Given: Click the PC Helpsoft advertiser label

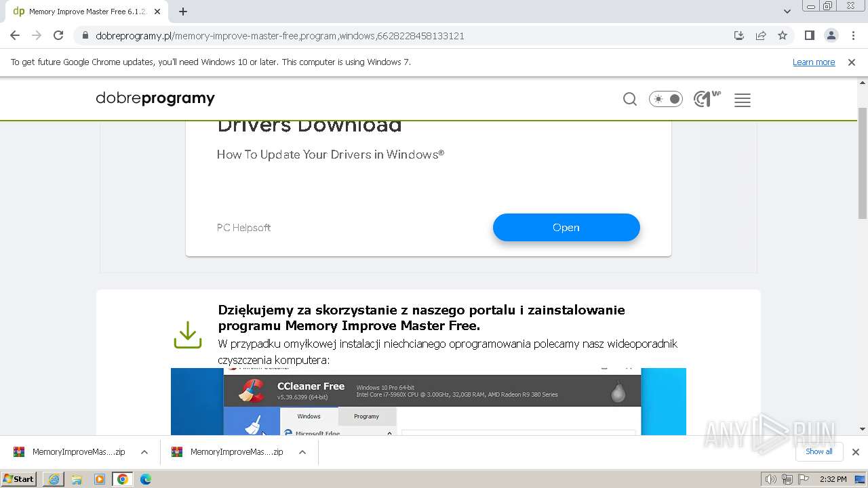Looking at the screenshot, I should click(243, 228).
